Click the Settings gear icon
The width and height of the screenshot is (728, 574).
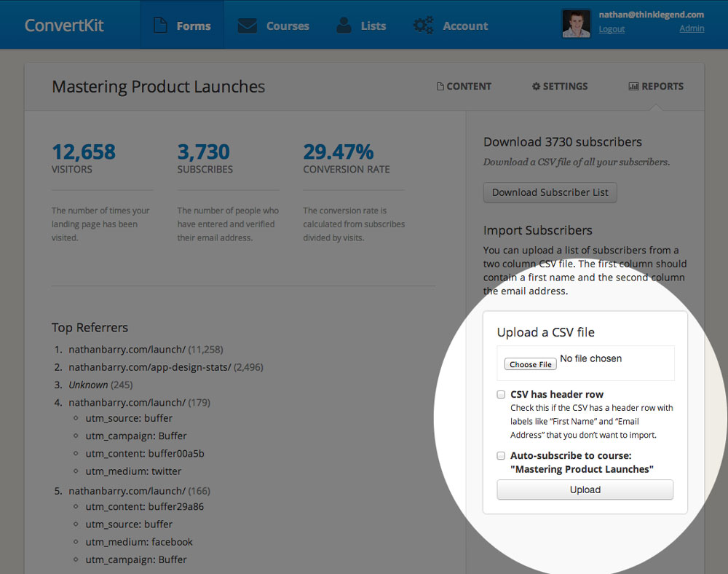pyautogui.click(x=536, y=87)
